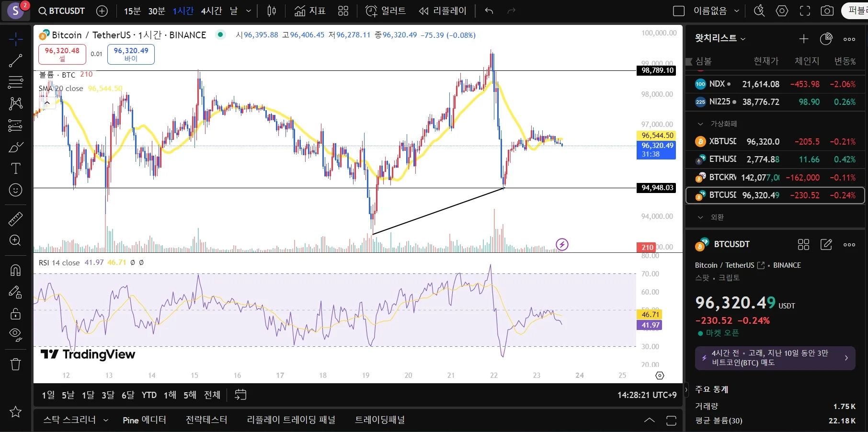This screenshot has height=432, width=868.
Task: Select the NI225 watchlist row
Action: coord(775,102)
